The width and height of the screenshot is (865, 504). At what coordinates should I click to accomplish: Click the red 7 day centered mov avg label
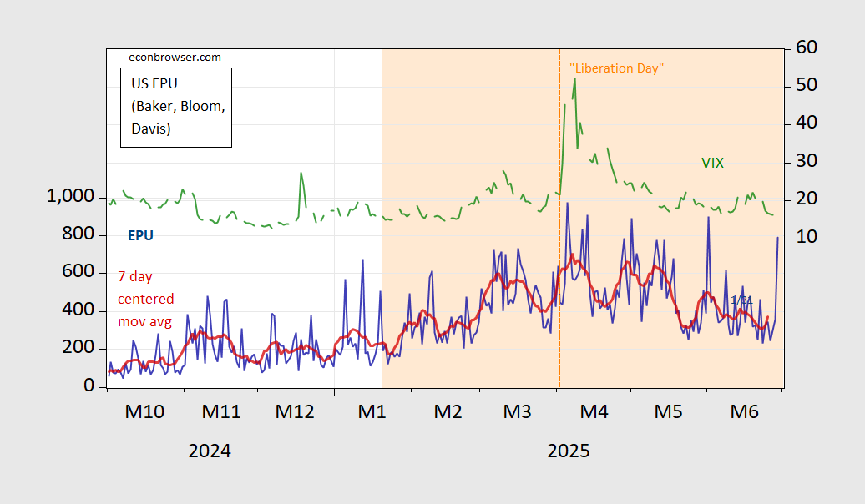pos(146,299)
